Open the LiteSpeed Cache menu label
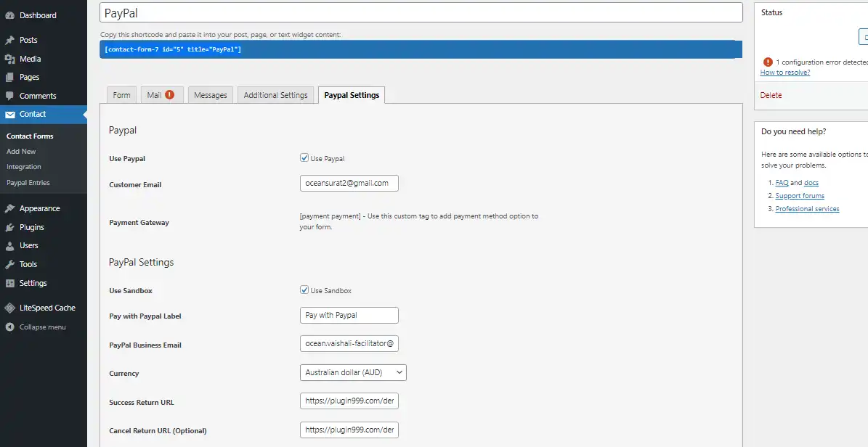The image size is (868, 447). click(x=47, y=308)
